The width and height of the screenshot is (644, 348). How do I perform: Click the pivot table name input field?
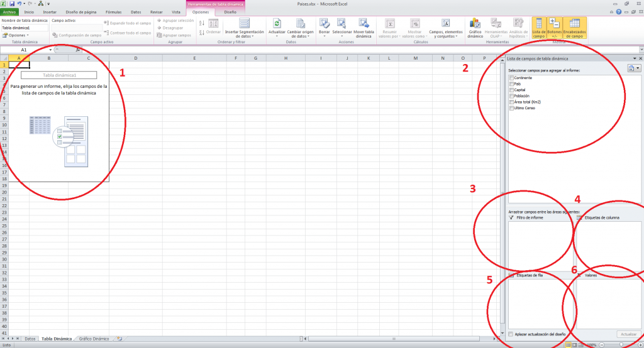point(25,28)
